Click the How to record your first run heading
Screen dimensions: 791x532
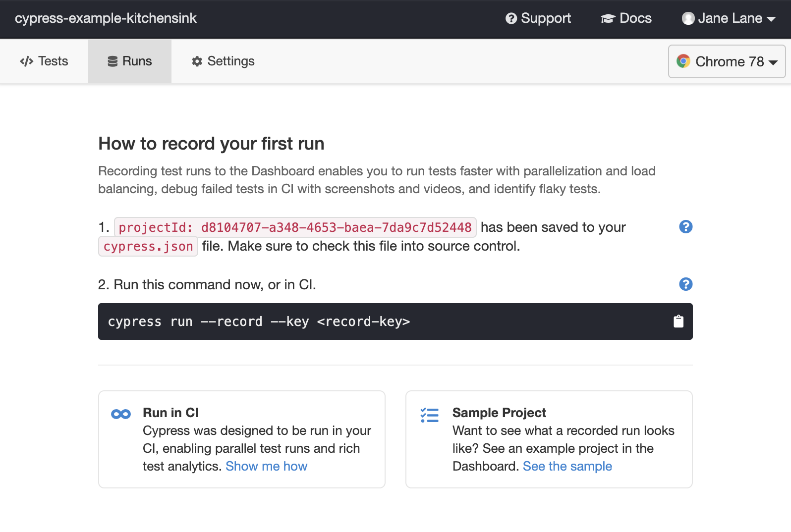click(211, 144)
